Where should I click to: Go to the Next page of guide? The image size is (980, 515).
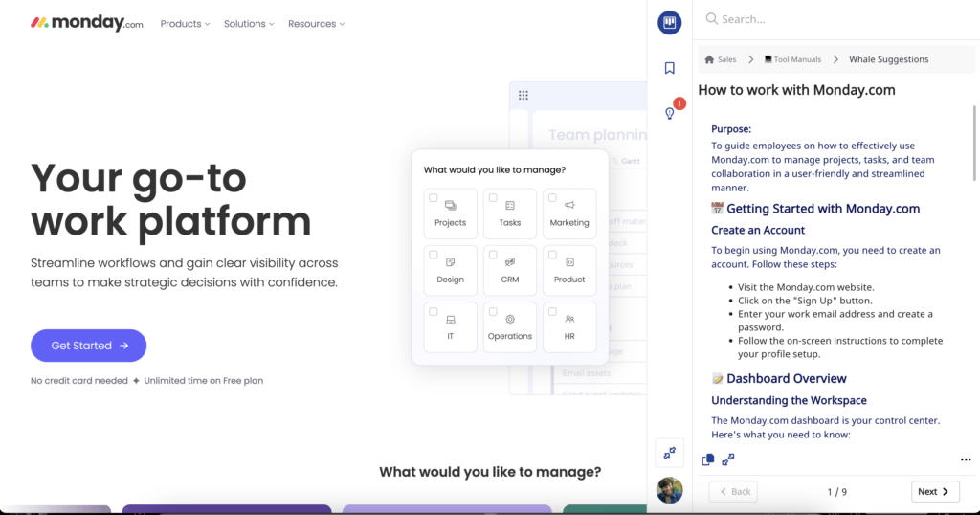[x=934, y=491]
